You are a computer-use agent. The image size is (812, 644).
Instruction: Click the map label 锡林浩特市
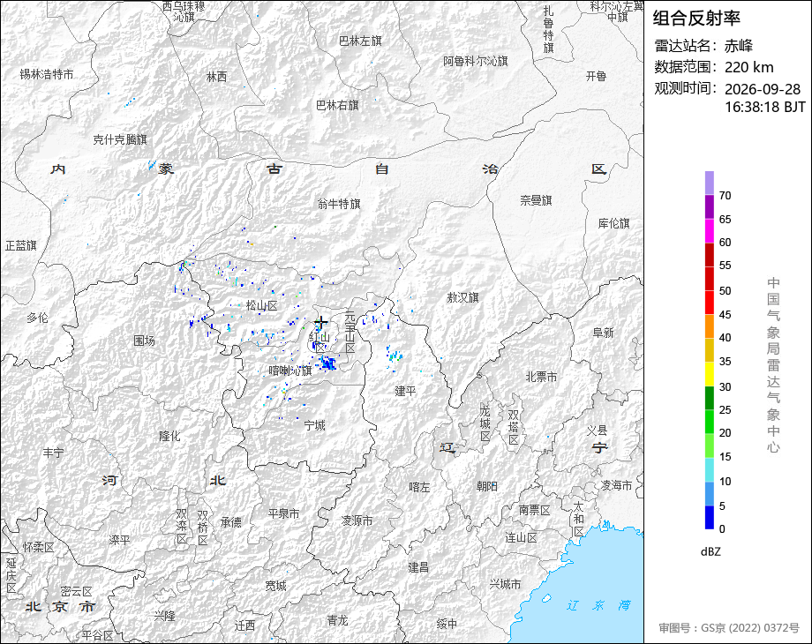[x=47, y=75]
